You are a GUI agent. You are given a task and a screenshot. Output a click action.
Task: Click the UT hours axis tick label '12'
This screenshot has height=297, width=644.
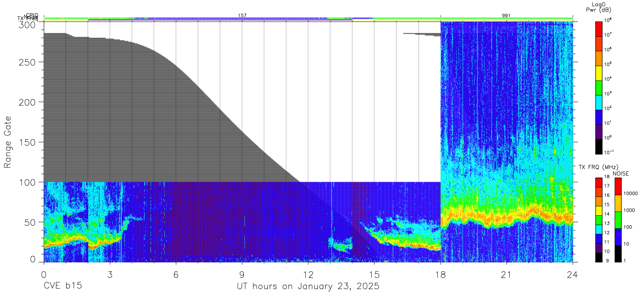tap(308, 275)
